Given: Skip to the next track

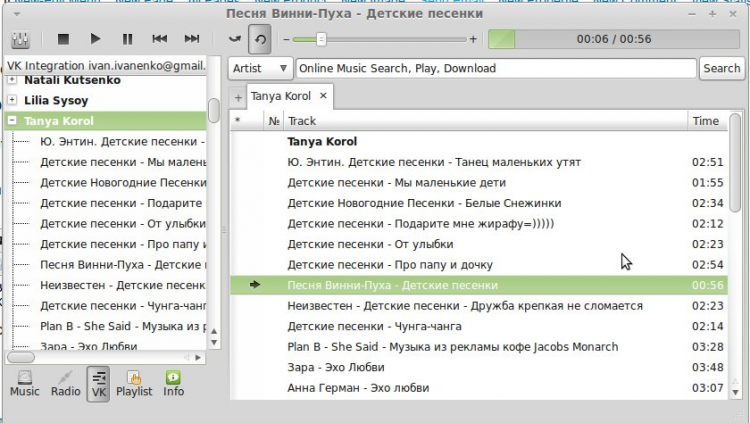Looking at the screenshot, I should point(191,39).
